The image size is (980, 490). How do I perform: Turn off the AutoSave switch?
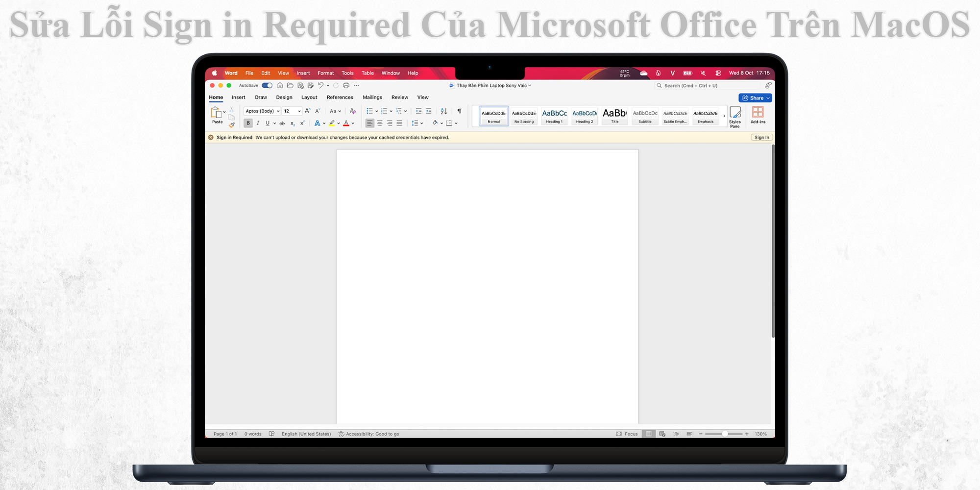[267, 85]
